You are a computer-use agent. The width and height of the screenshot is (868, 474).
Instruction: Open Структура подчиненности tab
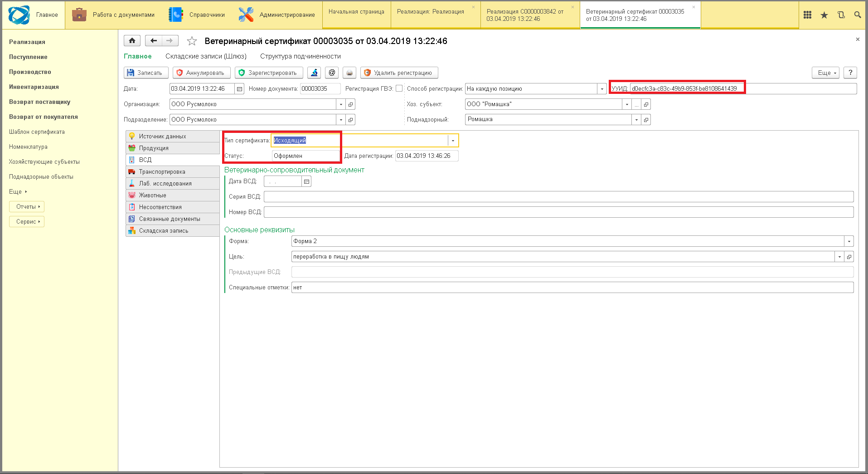[301, 56]
